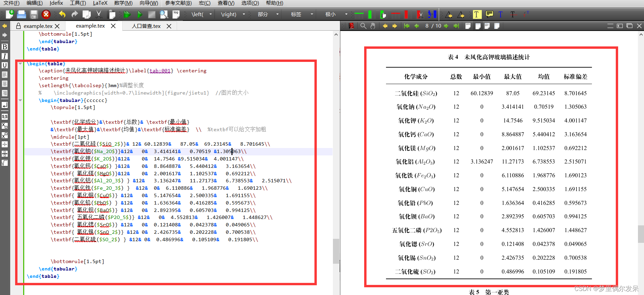Apply underline with the U sidebar icon

click(x=5, y=65)
